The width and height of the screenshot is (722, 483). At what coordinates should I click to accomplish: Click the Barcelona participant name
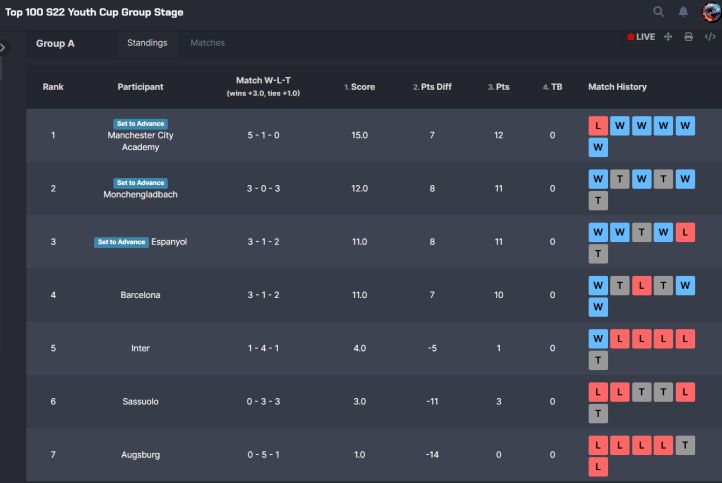tap(140, 295)
